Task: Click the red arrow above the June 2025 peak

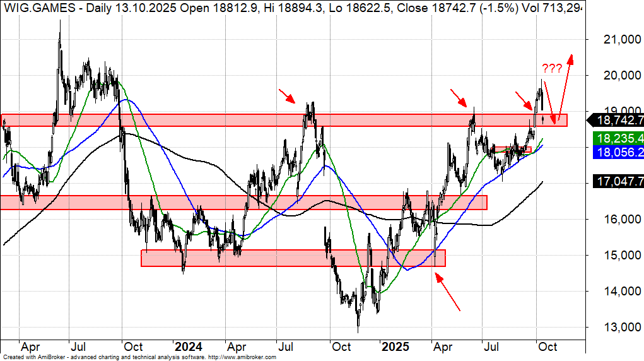Action: (x=458, y=98)
